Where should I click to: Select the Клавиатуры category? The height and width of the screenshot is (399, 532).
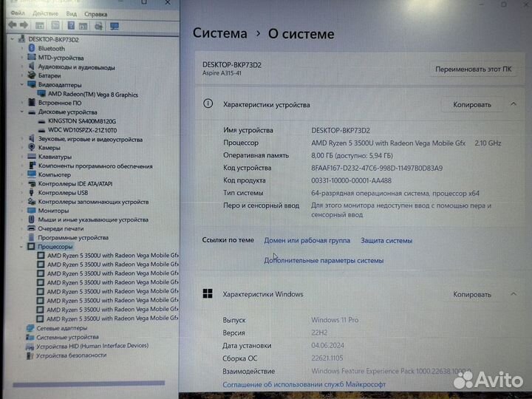(x=55, y=157)
